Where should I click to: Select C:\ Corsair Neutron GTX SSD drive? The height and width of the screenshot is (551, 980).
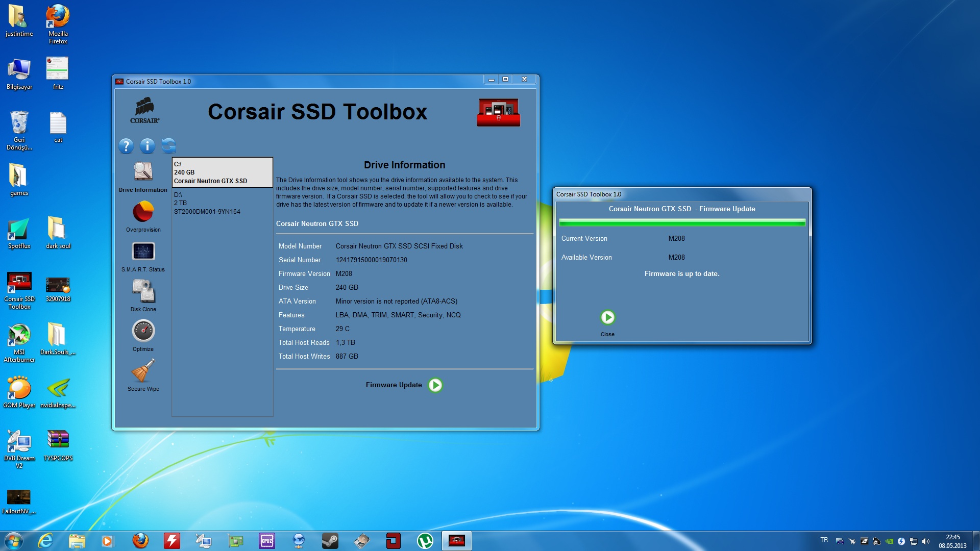(x=222, y=172)
